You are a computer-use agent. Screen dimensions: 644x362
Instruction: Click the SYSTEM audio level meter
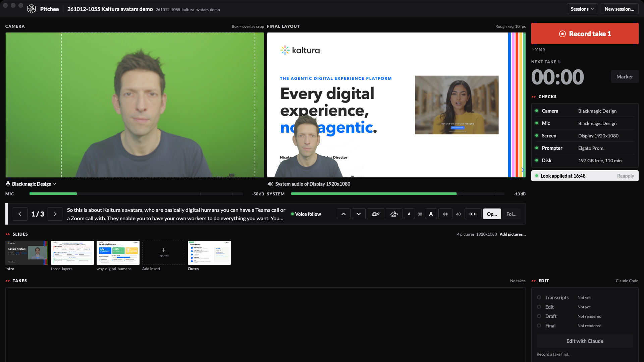click(397, 194)
